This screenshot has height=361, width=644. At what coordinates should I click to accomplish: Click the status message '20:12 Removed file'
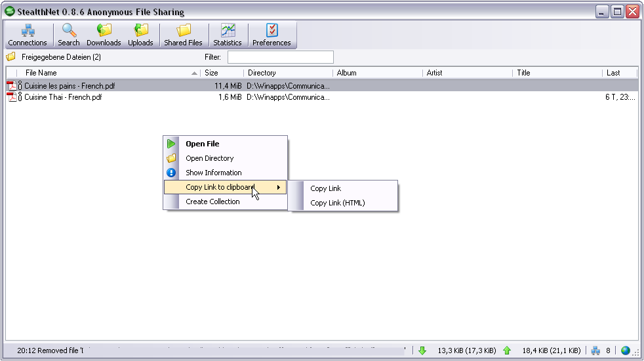pyautogui.click(x=50, y=350)
